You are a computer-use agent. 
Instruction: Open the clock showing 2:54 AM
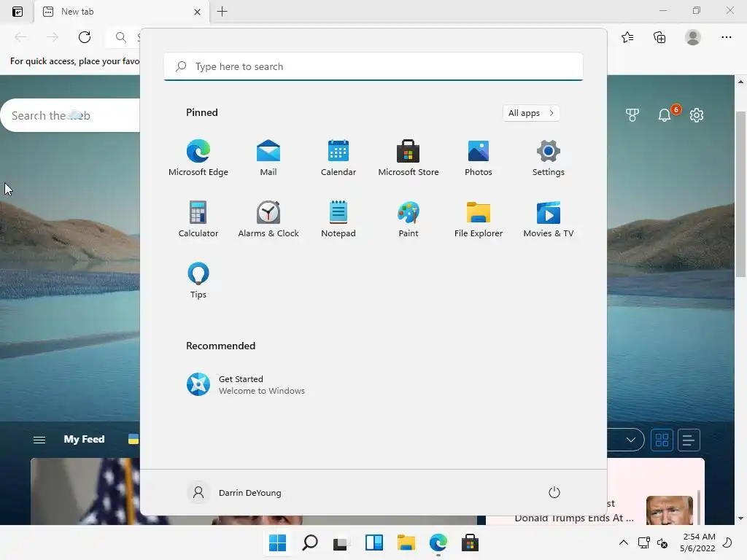pos(697,542)
